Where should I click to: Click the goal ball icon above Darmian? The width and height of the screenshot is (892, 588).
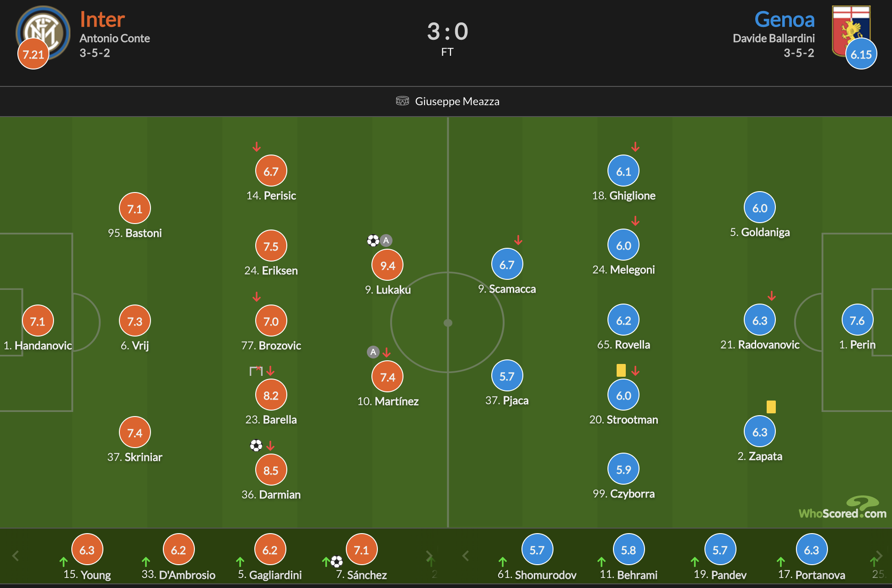click(x=256, y=445)
